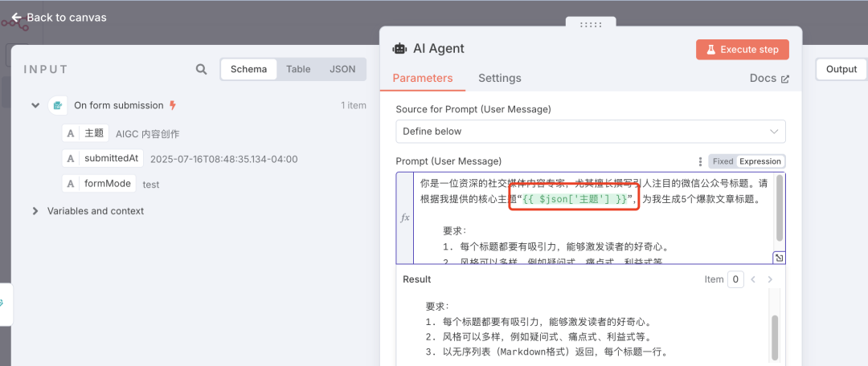This screenshot has width=868, height=366.
Task: Click the Variables and context label
Action: (x=95, y=210)
